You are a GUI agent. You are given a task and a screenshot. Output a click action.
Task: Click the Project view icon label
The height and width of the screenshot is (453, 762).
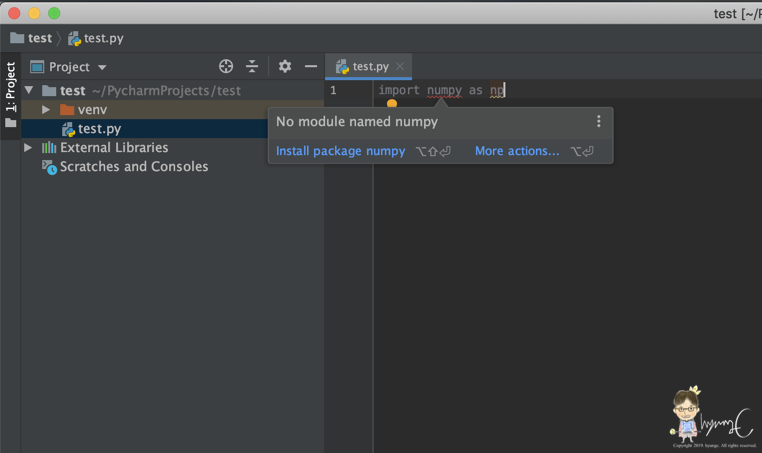[37, 67]
